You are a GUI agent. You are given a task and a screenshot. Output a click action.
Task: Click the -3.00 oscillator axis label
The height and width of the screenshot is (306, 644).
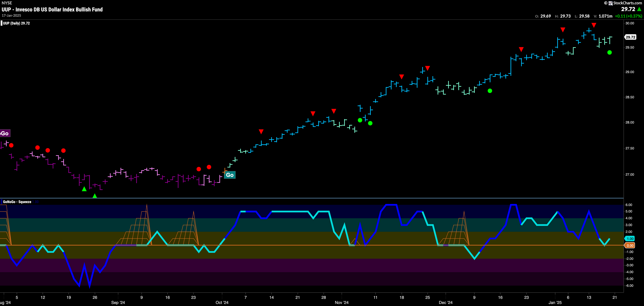[629, 265]
